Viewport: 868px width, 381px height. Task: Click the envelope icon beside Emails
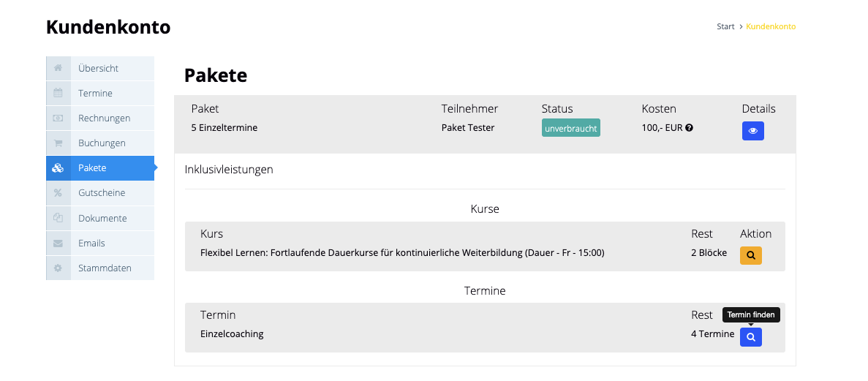[58, 243]
